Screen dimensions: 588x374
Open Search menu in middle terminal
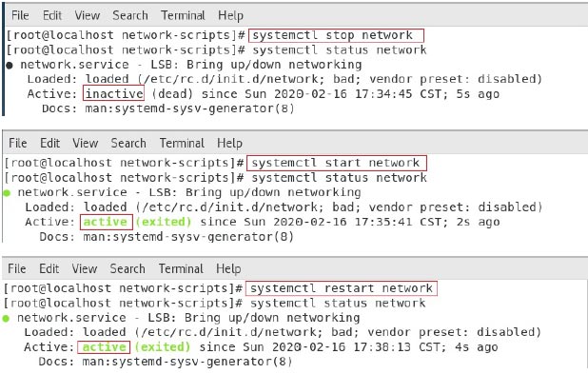point(128,143)
